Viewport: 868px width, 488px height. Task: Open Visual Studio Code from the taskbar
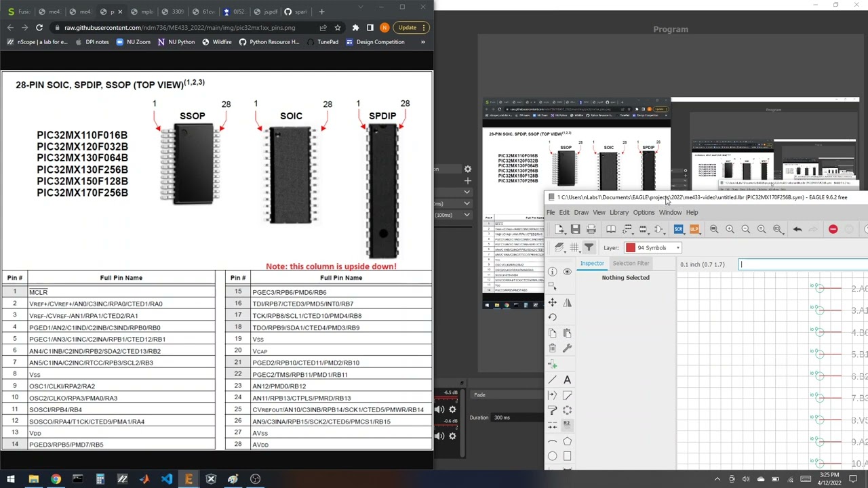point(166,479)
